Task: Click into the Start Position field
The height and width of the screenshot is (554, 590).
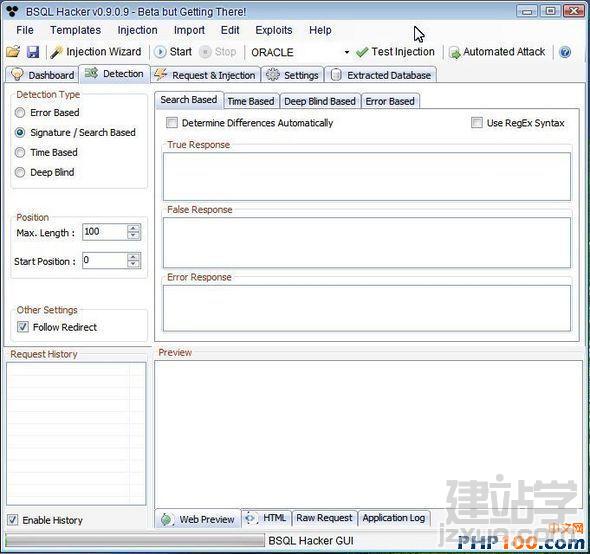Action: tap(105, 260)
